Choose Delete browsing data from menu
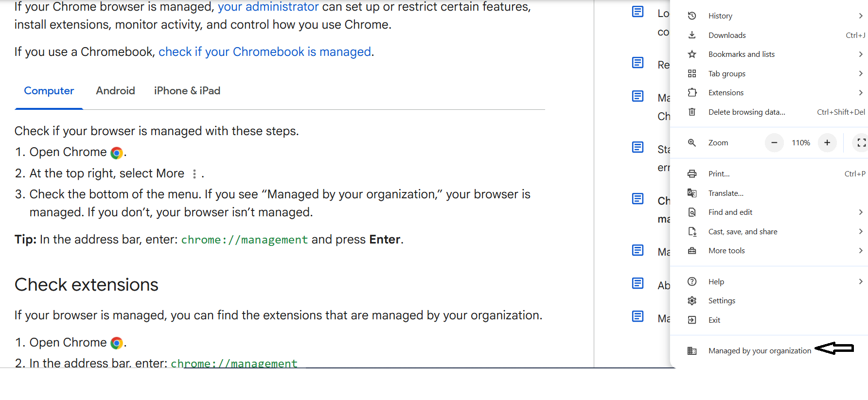The width and height of the screenshot is (868, 400). click(x=769, y=112)
